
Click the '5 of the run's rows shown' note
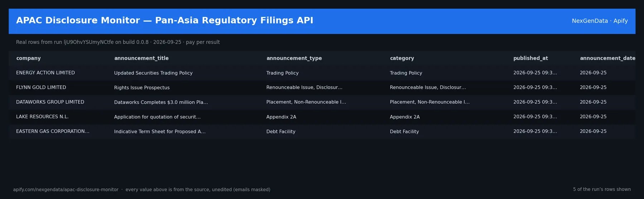[602, 189]
